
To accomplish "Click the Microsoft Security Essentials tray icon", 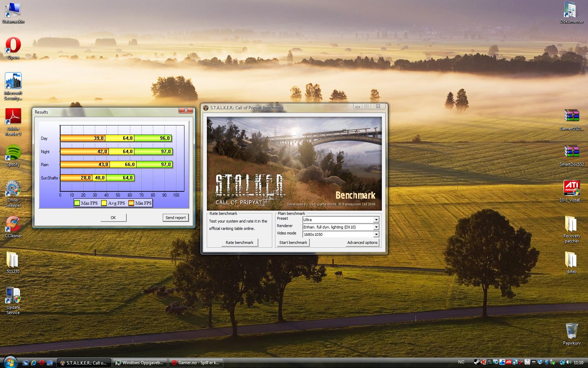I will coord(502,362).
